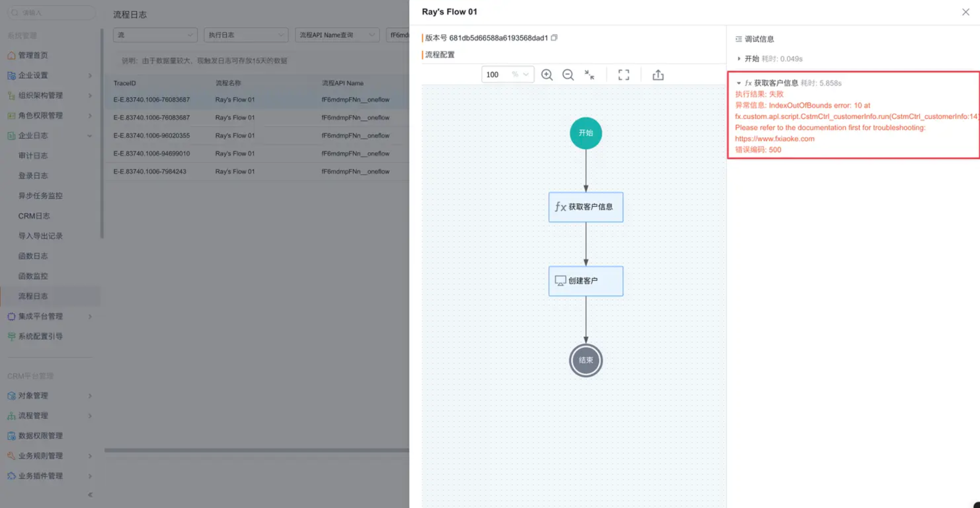Copy the version number with copy icon
Viewport: 980px width, 508px height.
(554, 38)
